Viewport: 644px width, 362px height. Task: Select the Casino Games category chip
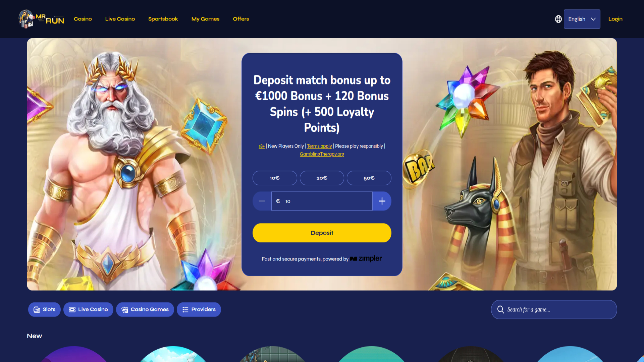click(x=145, y=309)
